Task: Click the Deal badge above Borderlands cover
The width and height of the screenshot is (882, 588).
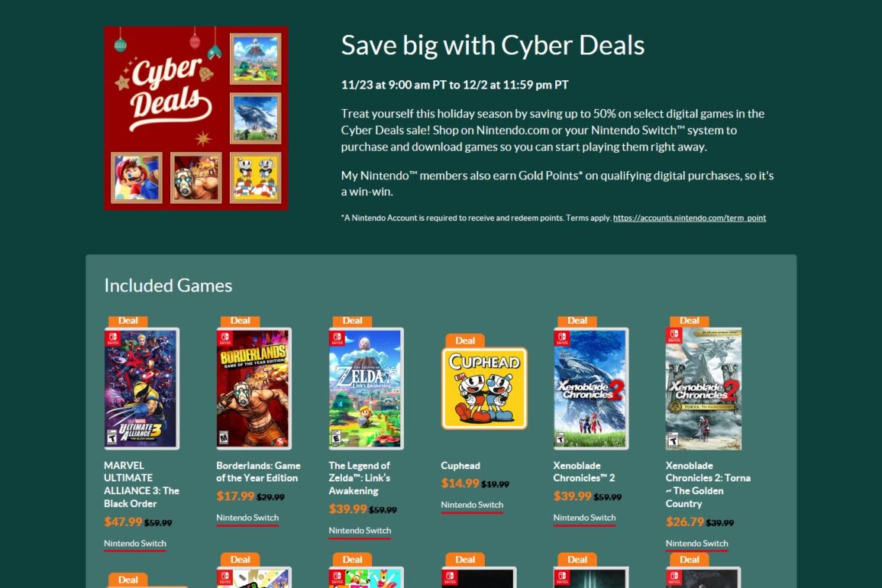Action: pos(241,321)
